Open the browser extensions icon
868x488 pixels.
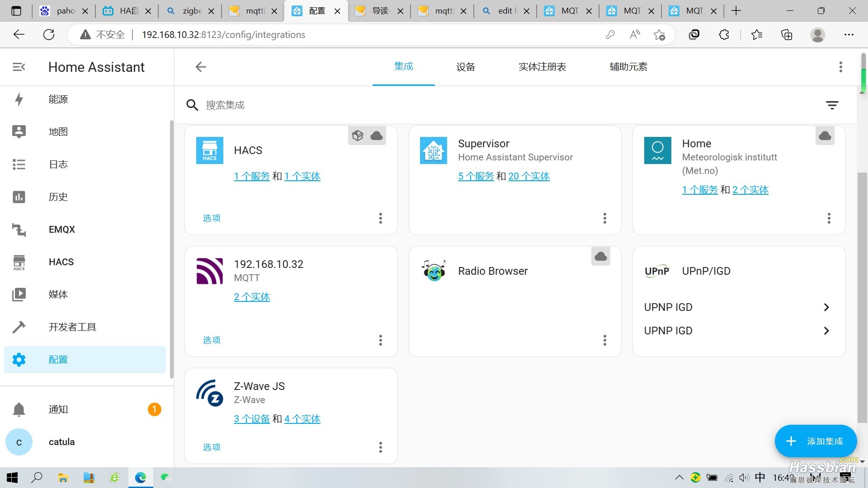click(x=724, y=35)
